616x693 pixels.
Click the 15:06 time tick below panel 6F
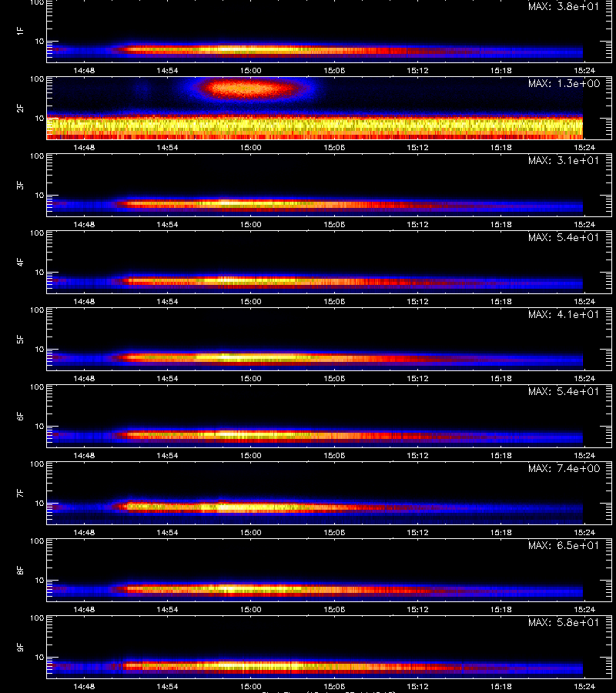334,455
